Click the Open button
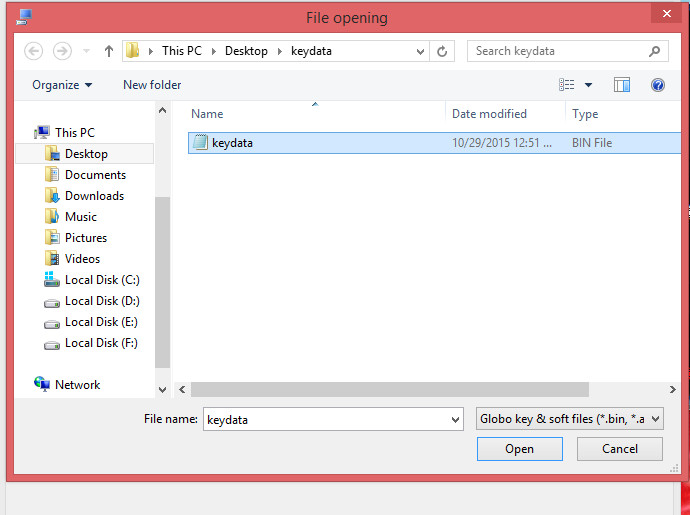 click(x=519, y=449)
